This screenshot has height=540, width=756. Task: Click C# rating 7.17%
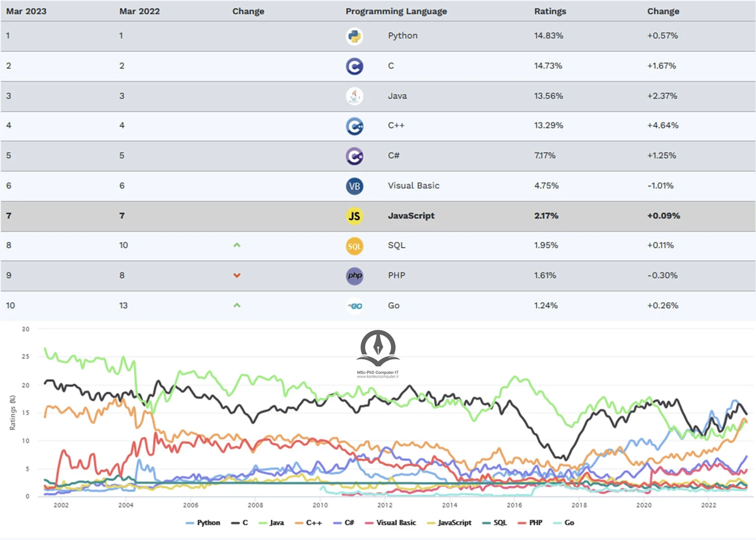545,155
